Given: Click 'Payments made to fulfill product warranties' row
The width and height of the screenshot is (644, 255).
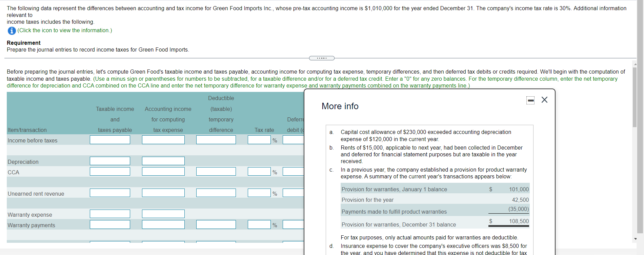Looking at the screenshot, I should pos(435,210).
